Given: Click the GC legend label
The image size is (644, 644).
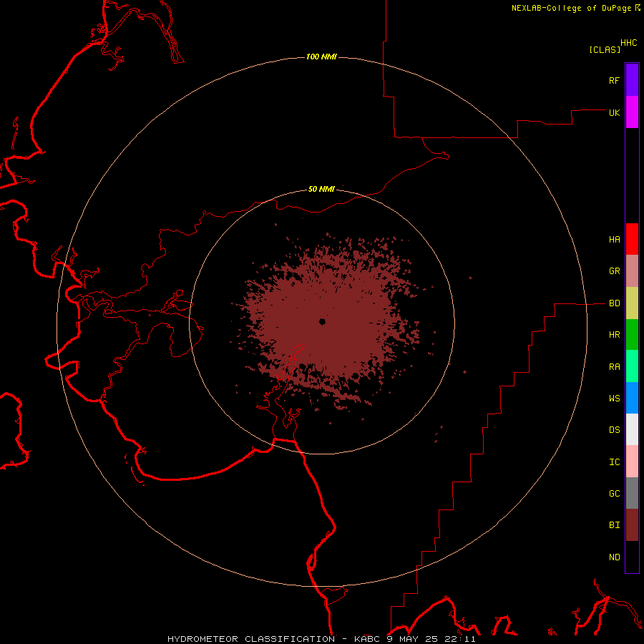Looking at the screenshot, I should [x=614, y=494].
